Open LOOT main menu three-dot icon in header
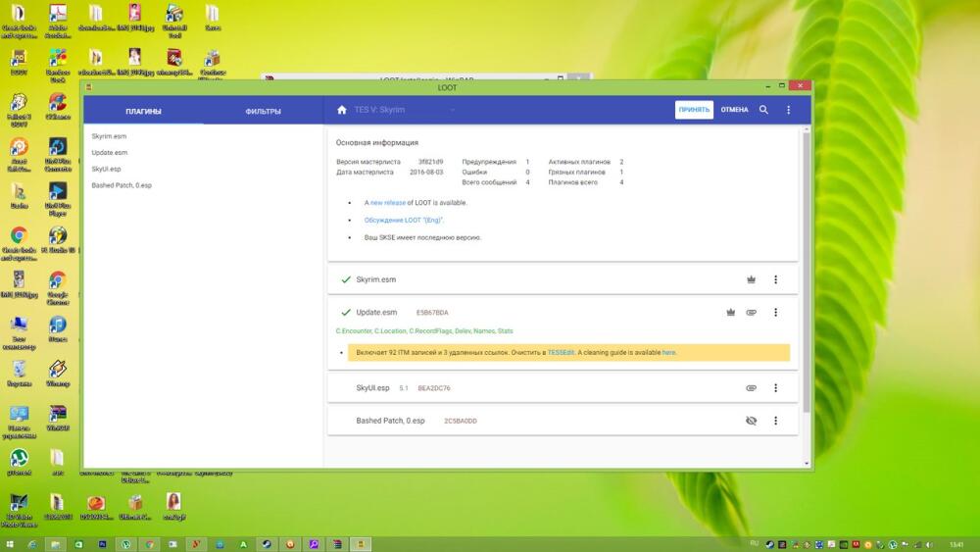Image resolution: width=980 pixels, height=552 pixels. 788,110
